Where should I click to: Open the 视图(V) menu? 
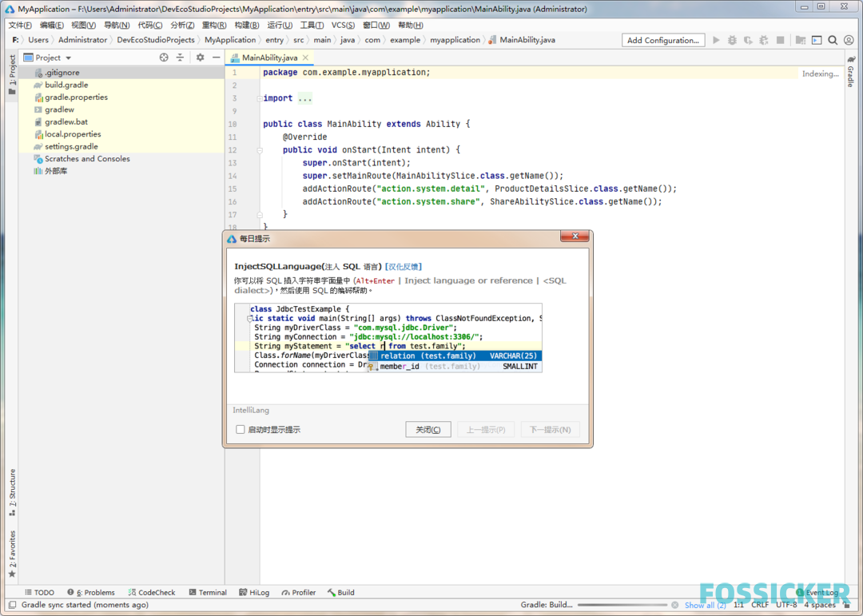point(84,25)
